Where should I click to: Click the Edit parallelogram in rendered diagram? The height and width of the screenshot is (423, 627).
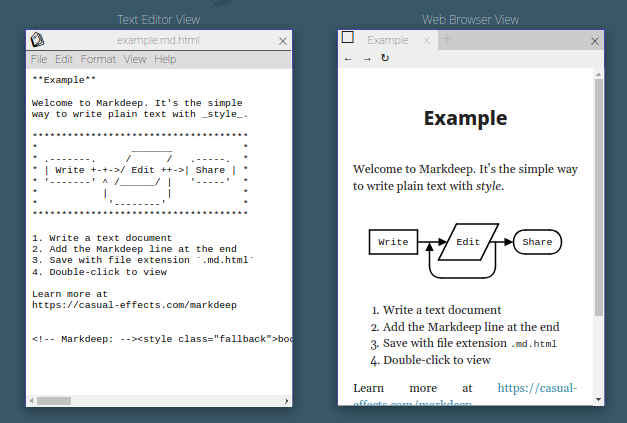point(468,242)
